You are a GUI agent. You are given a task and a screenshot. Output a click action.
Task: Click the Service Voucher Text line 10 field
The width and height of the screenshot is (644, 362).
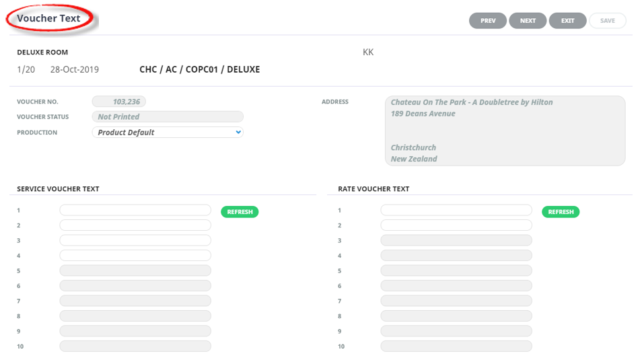pos(135,347)
